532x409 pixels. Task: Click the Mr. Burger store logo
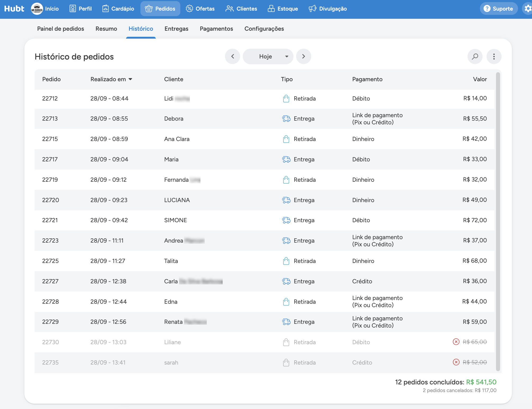point(37,9)
